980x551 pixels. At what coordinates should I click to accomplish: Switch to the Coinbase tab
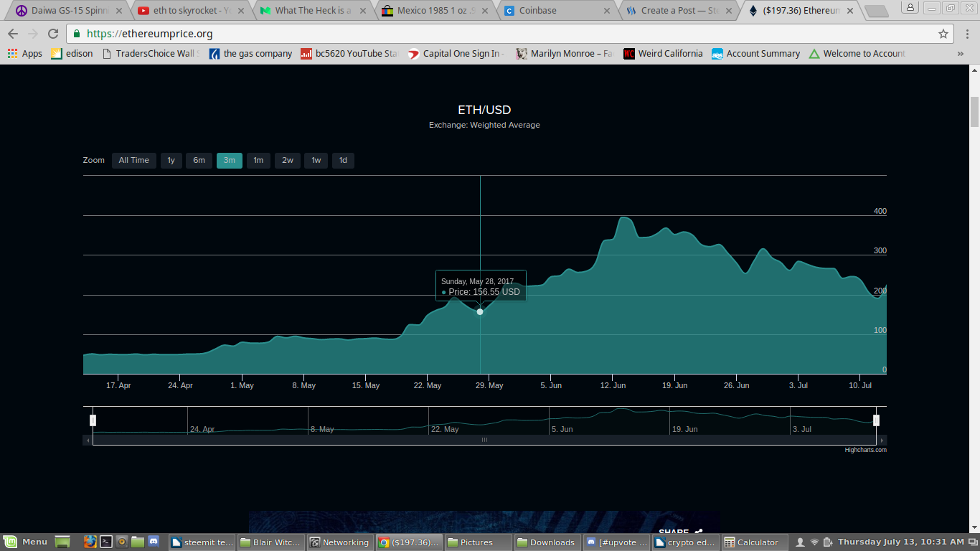click(555, 11)
